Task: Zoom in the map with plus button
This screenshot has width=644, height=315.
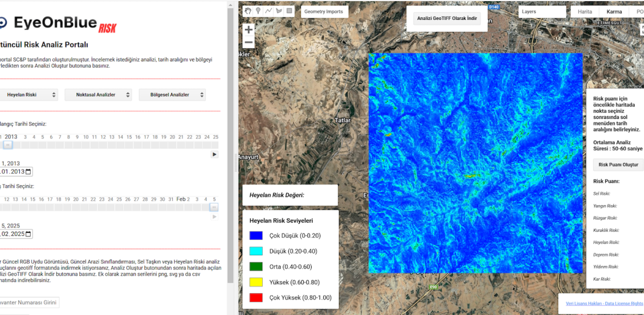Action: coord(248,30)
